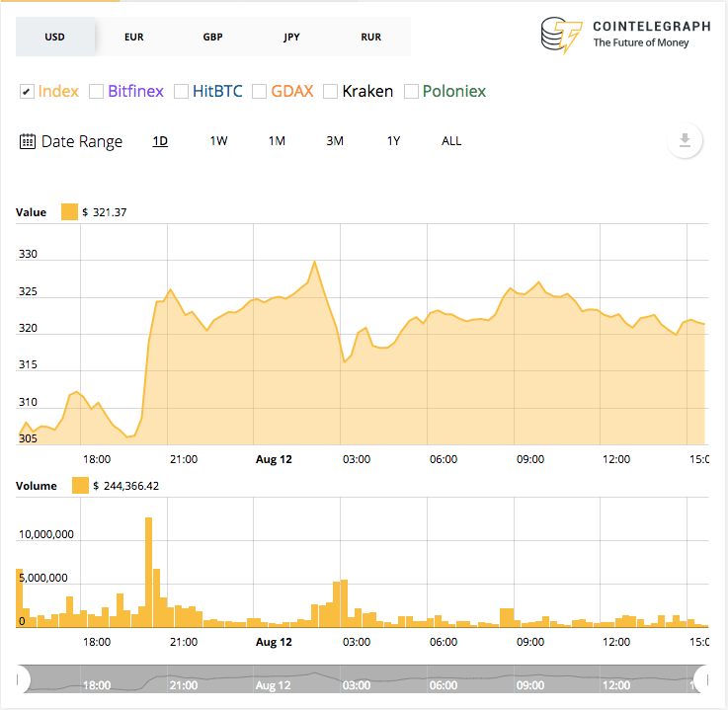Click the navigator timeline overview strip
Image resolution: width=728 pixels, height=710 pixels.
(x=363, y=679)
